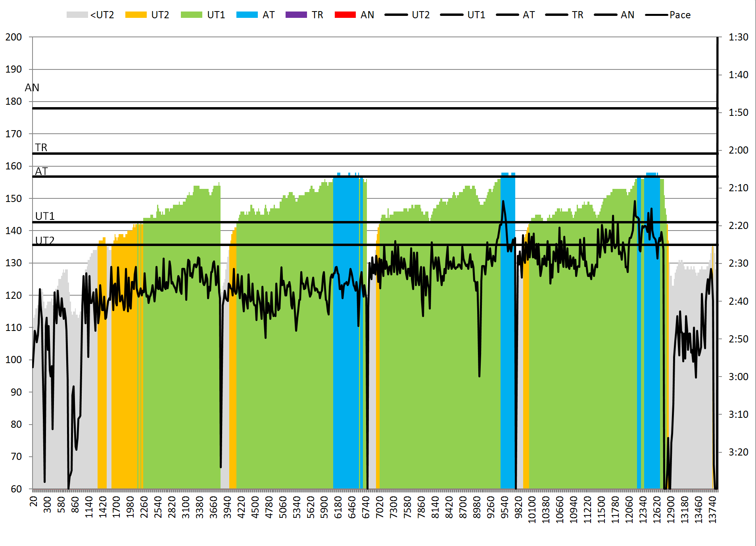The image size is (756, 546).
Task: Click the black line marker beside legend AN
Action: point(605,15)
